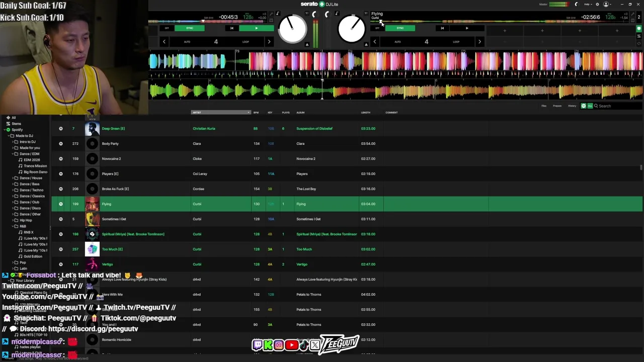644x362 pixels.
Task: Enable SYNC on the right deck
Action: click(400, 28)
